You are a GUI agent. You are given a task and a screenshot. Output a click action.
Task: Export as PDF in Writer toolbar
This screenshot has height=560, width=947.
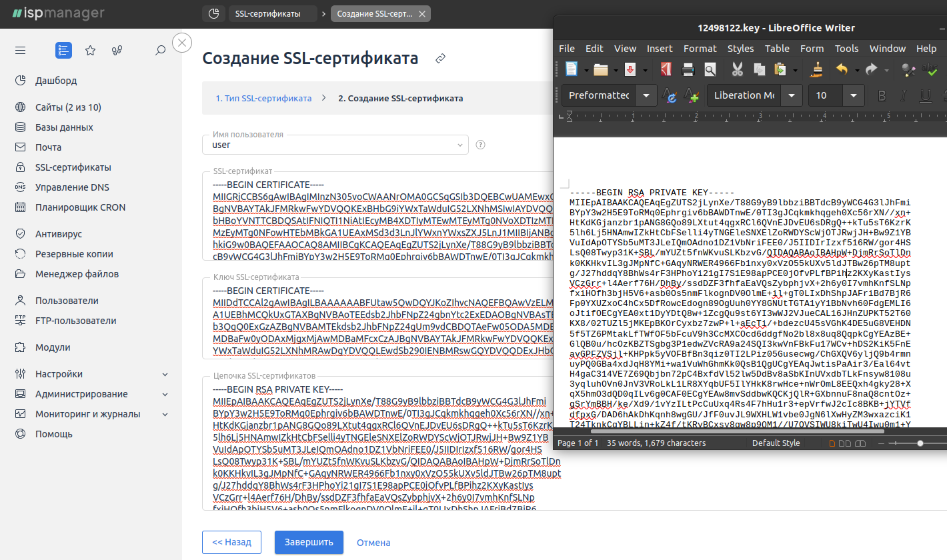click(666, 69)
